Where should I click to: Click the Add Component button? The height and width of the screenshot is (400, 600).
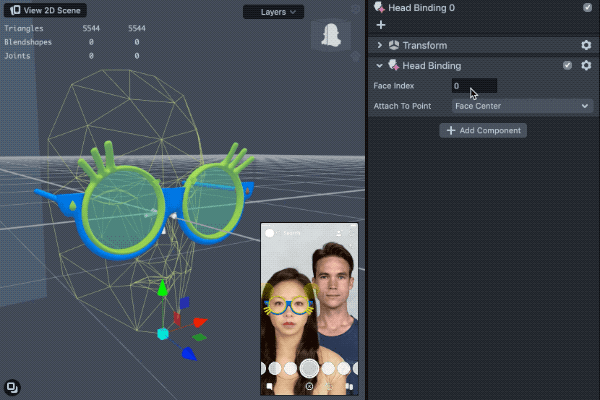[482, 131]
